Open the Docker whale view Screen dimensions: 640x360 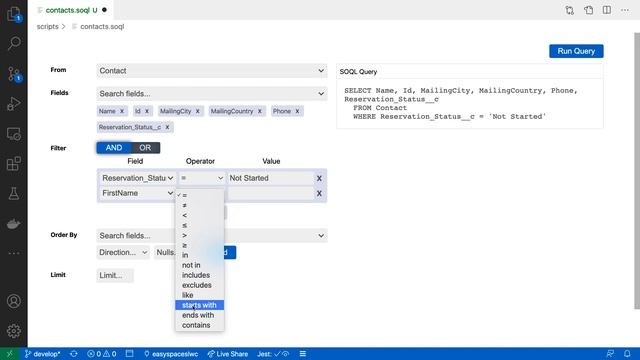coord(14,224)
